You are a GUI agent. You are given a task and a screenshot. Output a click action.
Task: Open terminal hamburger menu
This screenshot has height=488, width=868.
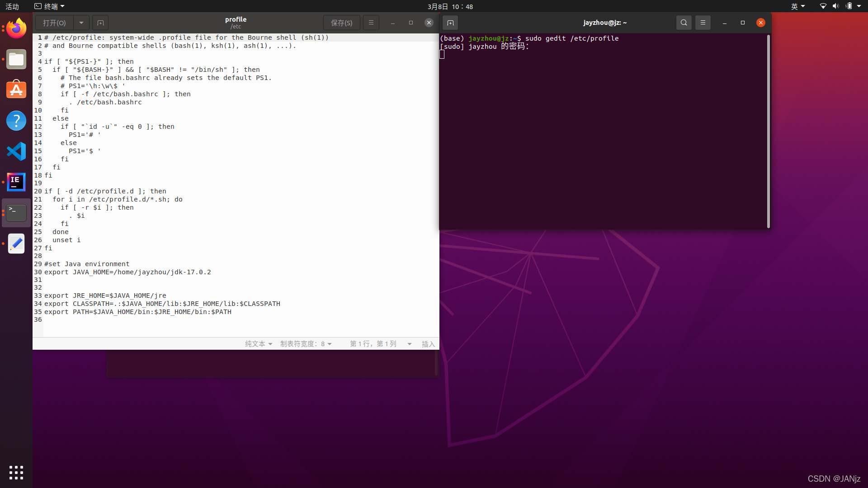click(703, 23)
